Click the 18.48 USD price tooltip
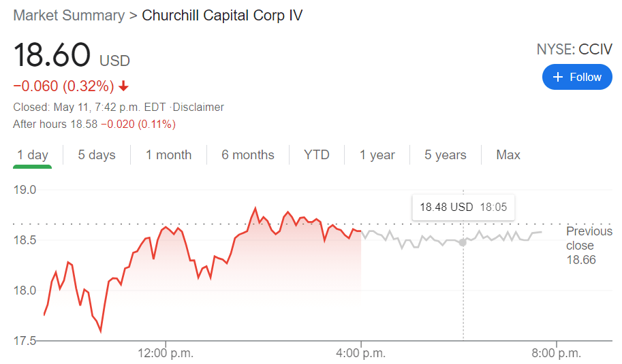The width and height of the screenshot is (622, 364). (x=463, y=207)
